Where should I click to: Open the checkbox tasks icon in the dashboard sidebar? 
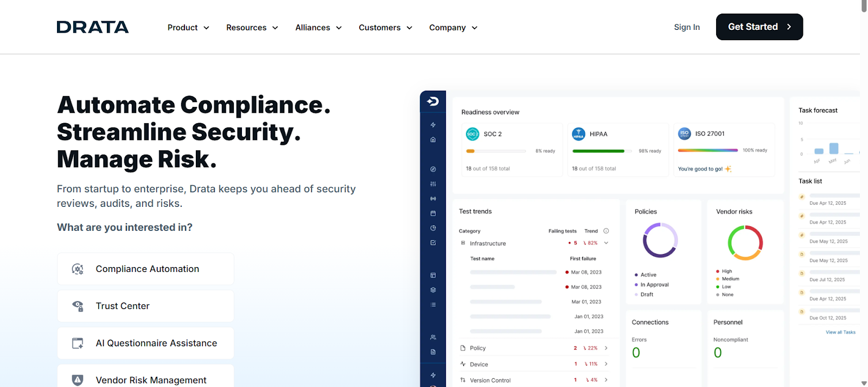click(x=433, y=243)
